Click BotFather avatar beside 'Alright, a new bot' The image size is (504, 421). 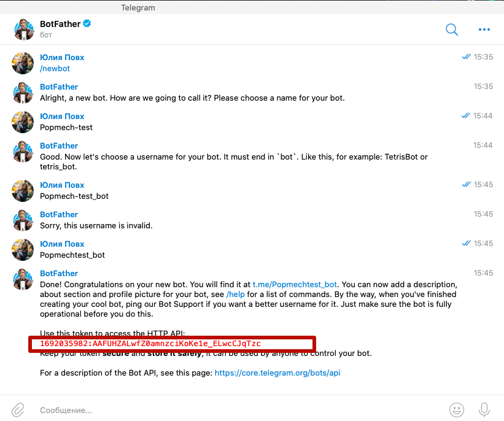[23, 93]
